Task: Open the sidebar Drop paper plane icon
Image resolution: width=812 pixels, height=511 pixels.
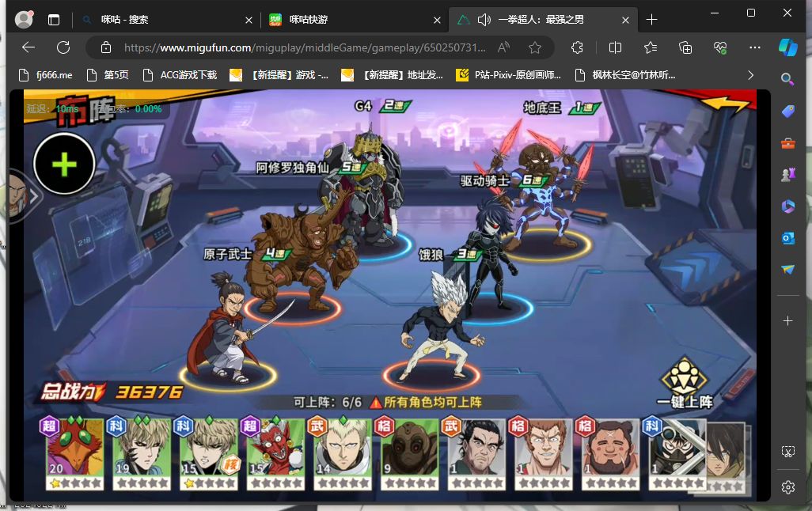Action: [x=787, y=269]
